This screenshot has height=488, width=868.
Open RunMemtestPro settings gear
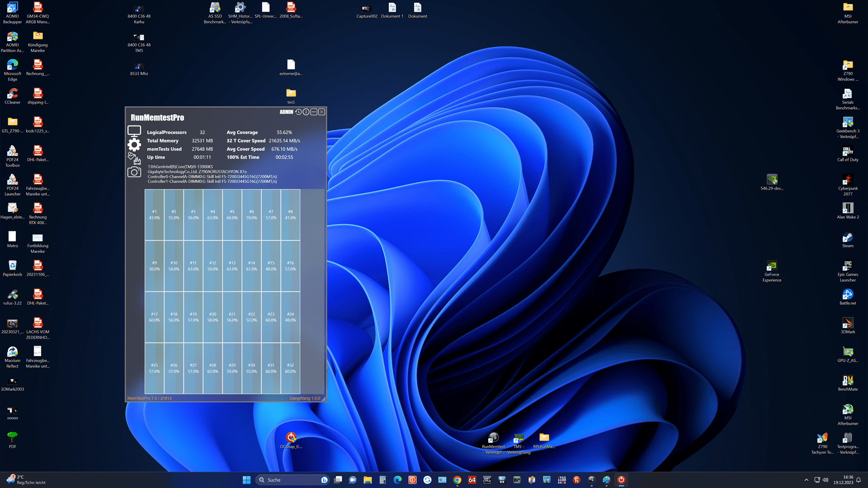134,145
